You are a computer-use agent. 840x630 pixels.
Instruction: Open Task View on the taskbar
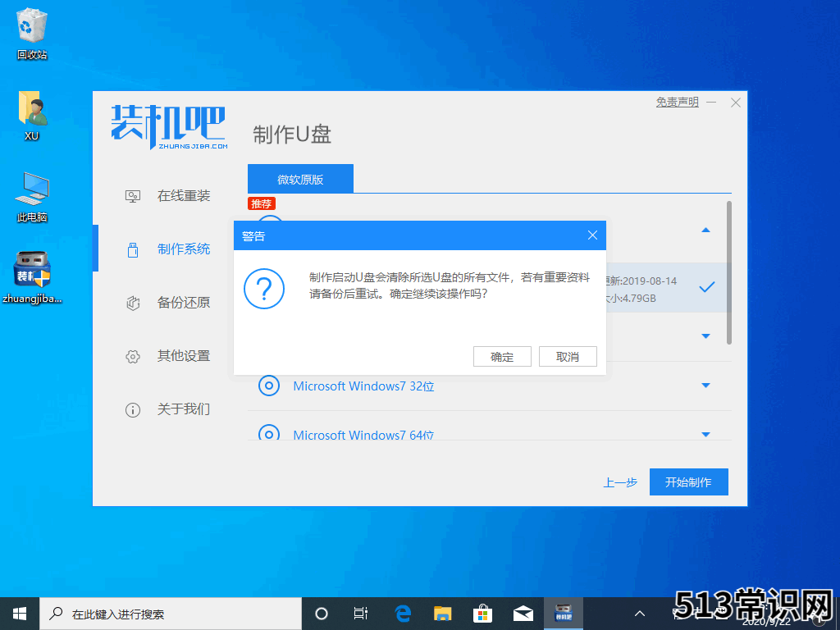pyautogui.click(x=361, y=614)
